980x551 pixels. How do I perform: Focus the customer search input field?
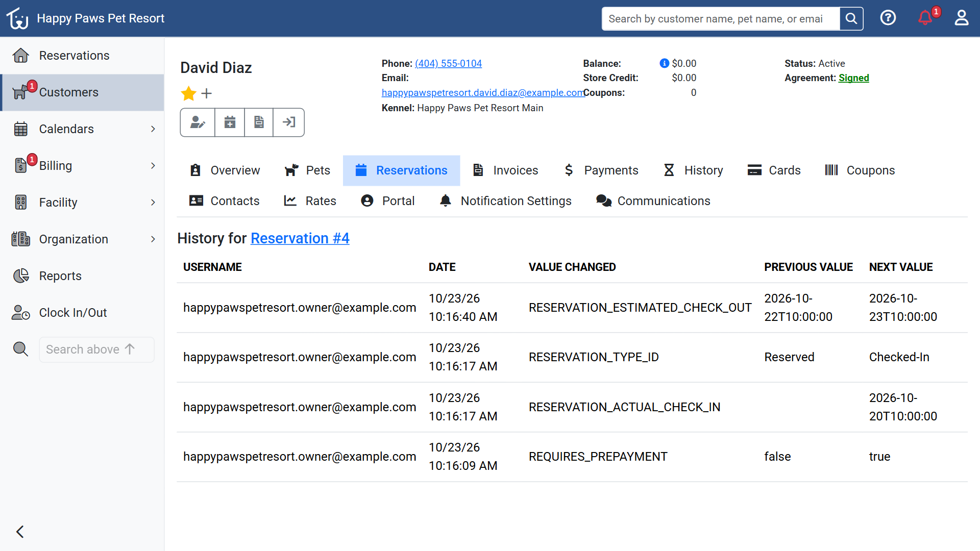[721, 19]
